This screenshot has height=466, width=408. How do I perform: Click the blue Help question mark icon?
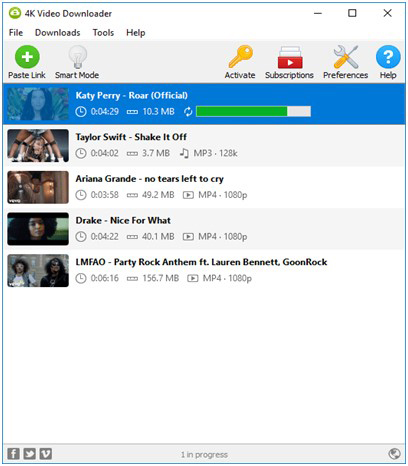388,57
